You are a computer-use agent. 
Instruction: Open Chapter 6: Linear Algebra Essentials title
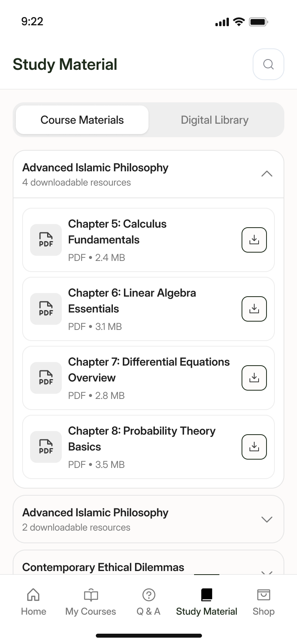pyautogui.click(x=132, y=301)
